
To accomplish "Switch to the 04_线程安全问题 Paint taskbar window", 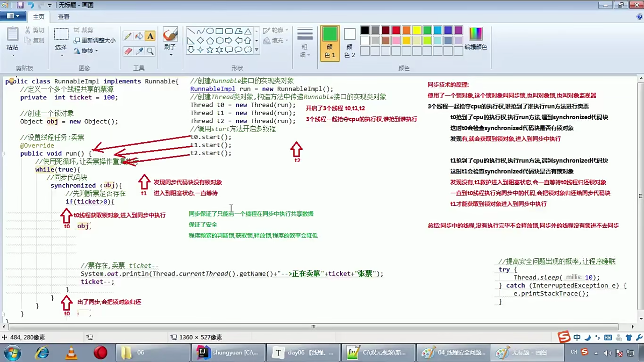I will pyautogui.click(x=453, y=353).
